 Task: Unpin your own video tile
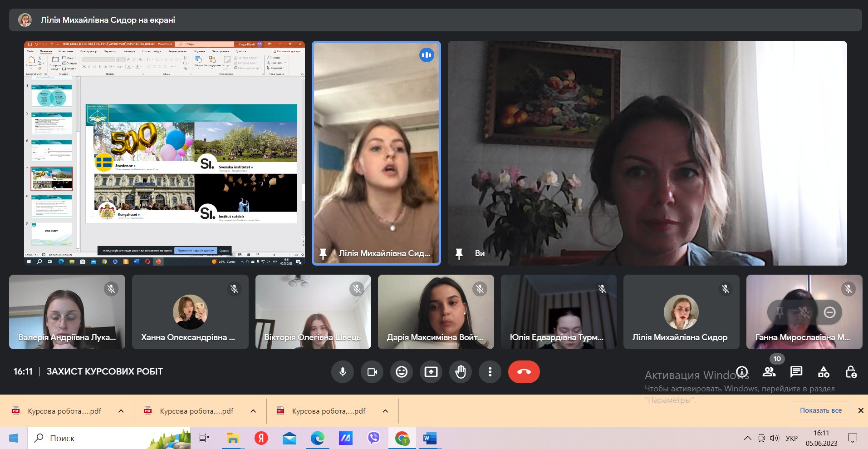459,253
